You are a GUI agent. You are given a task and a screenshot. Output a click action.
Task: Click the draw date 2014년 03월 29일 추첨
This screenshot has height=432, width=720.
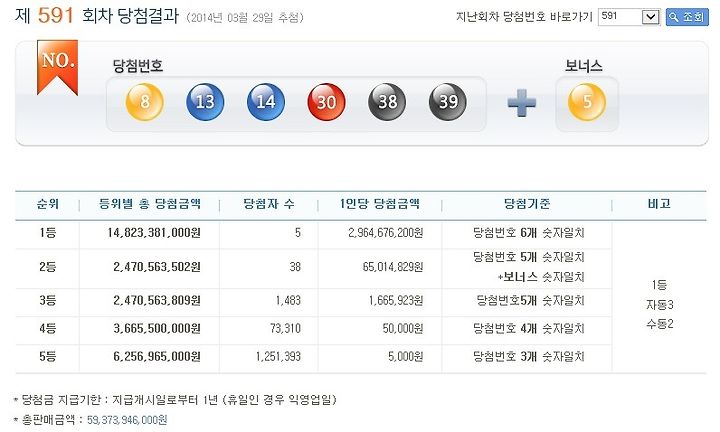[244, 18]
